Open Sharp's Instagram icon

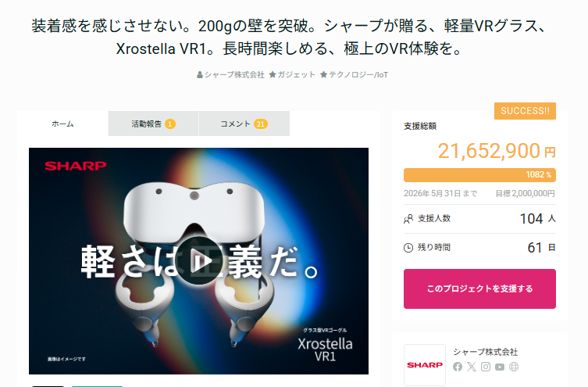point(486,367)
